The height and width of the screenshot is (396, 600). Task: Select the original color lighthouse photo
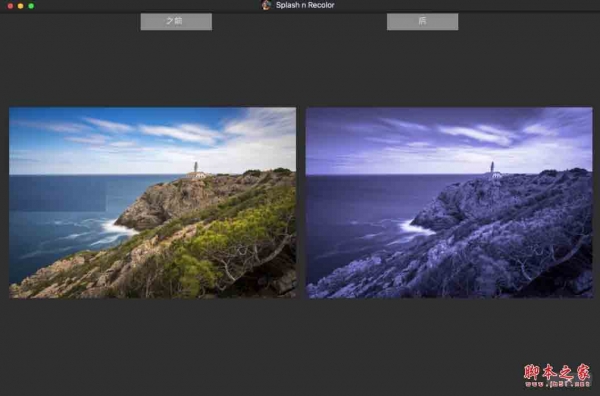click(152, 203)
